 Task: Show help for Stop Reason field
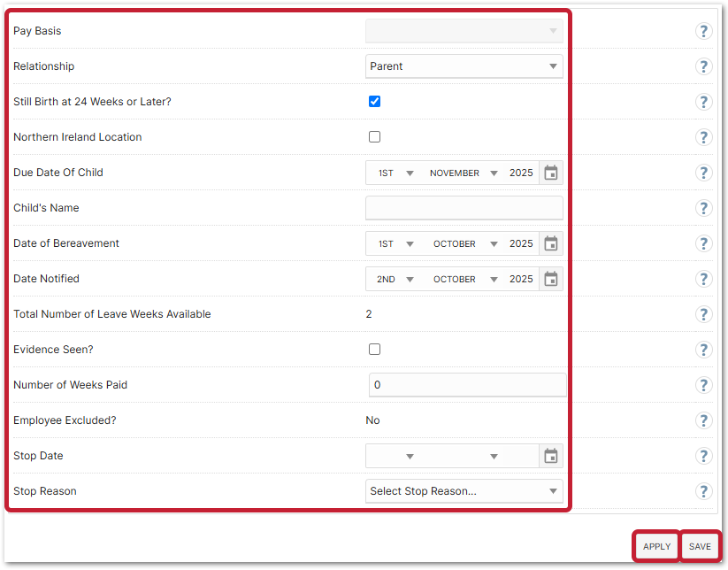704,491
